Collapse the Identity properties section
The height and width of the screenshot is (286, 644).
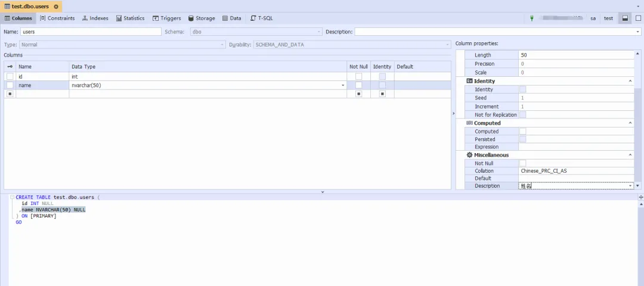(630, 81)
